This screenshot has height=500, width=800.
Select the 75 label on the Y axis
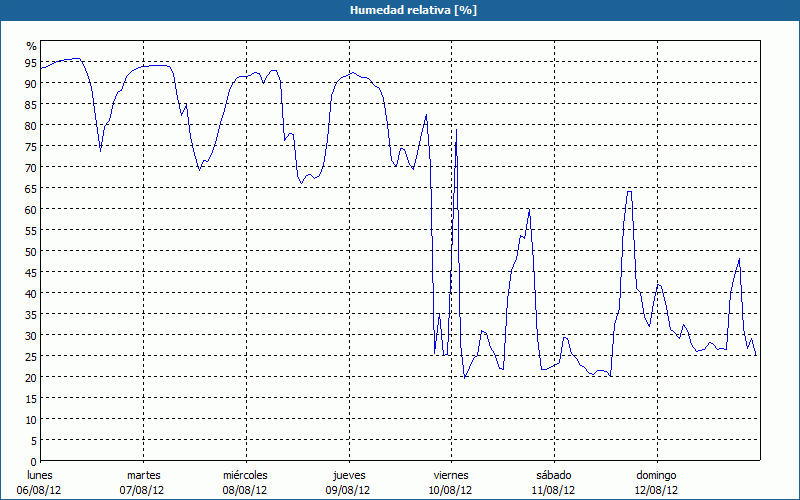(31, 146)
